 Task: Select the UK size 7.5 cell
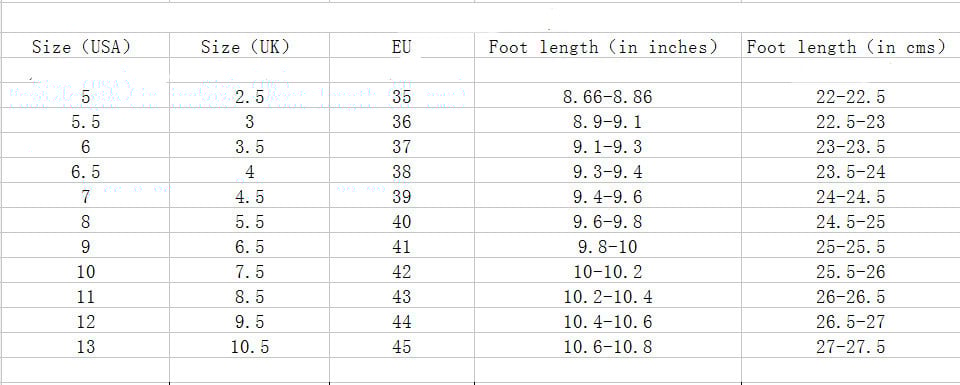(249, 271)
